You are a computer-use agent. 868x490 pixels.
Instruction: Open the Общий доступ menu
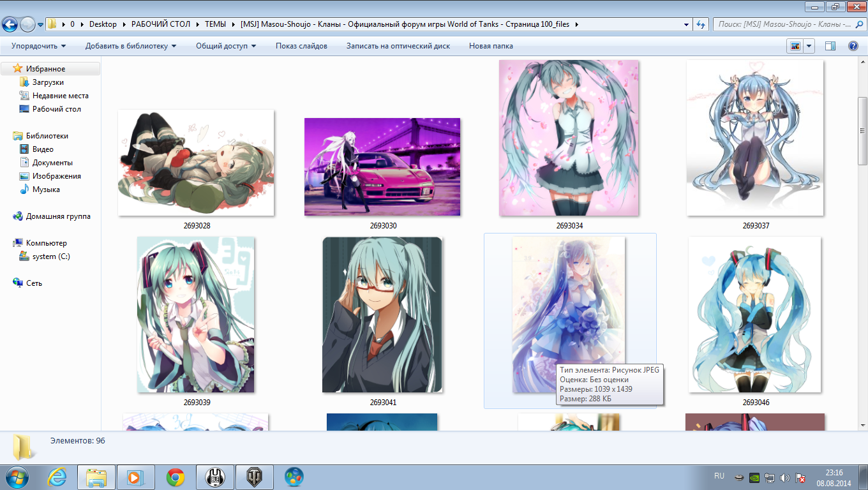tap(226, 46)
